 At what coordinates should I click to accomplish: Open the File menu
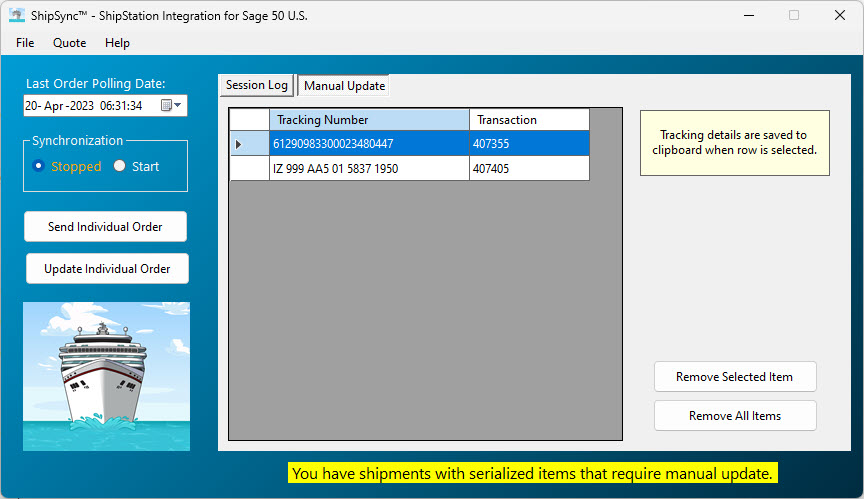(x=25, y=43)
